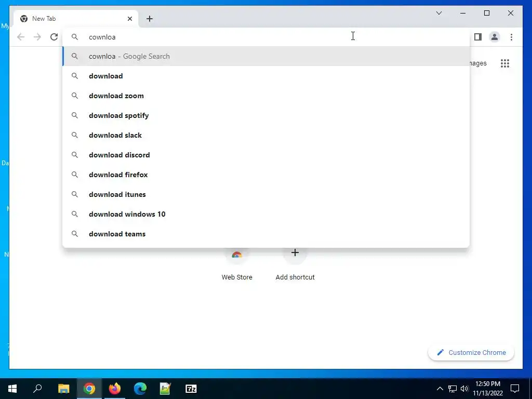Image resolution: width=532 pixels, height=399 pixels.
Task: Click the Chrome taskbar icon
Action: click(x=89, y=389)
